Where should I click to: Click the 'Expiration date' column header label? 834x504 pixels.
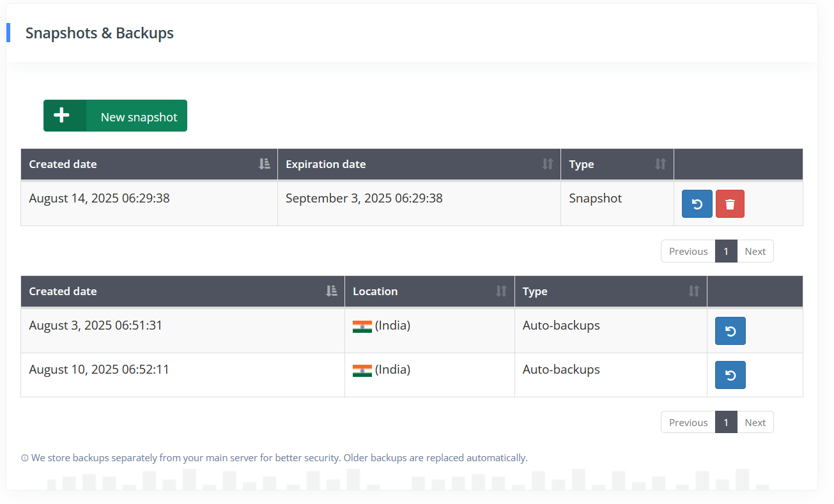pos(326,164)
